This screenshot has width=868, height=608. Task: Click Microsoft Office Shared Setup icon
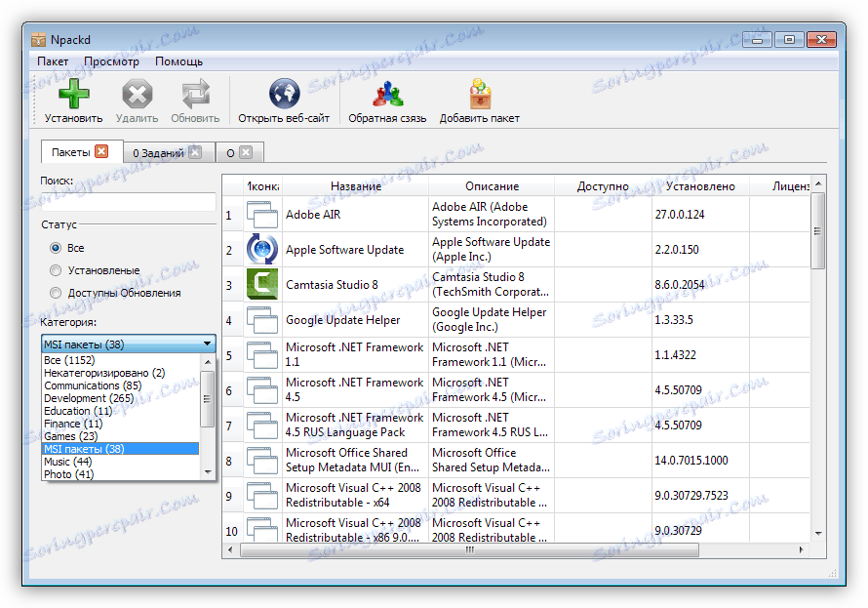click(x=261, y=461)
